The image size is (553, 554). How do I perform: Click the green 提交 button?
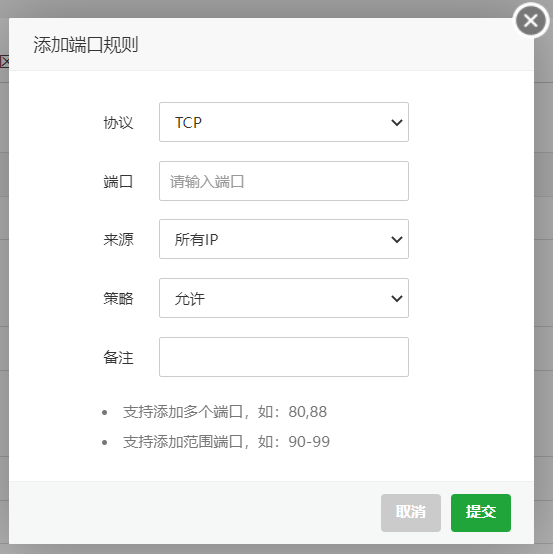[x=481, y=513]
